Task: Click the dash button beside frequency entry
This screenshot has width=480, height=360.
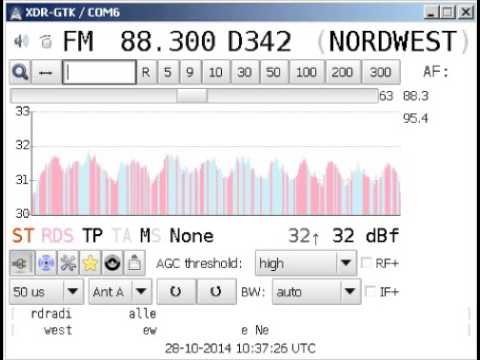Action: (46, 72)
